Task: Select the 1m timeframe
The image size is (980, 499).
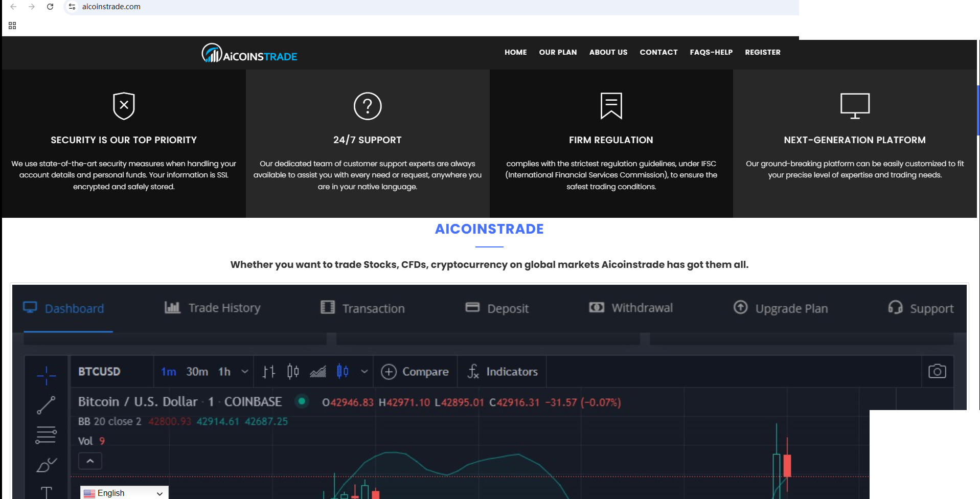Action: [x=168, y=372]
